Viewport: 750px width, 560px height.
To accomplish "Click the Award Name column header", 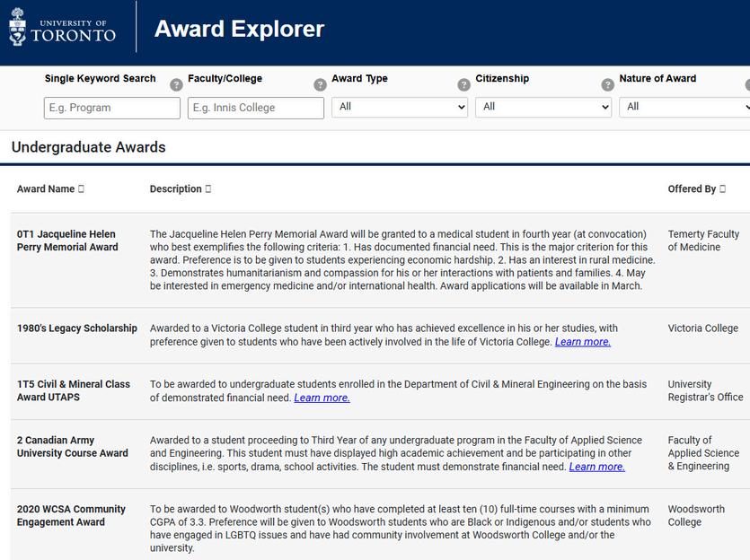I will pyautogui.click(x=46, y=188).
